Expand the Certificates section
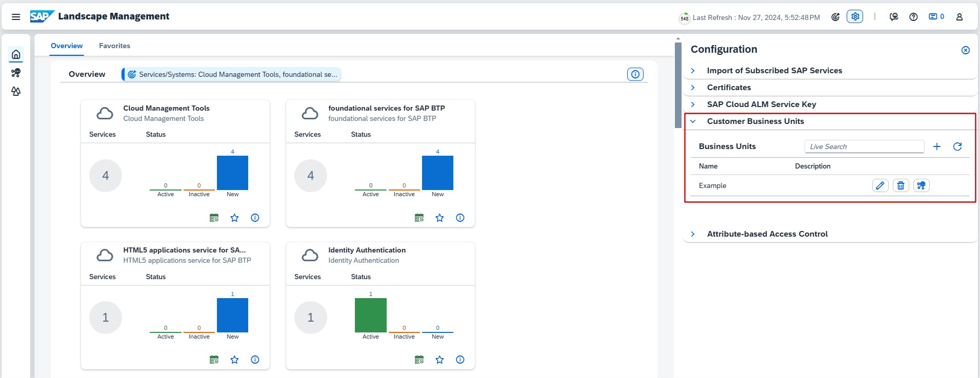The height and width of the screenshot is (378, 980). tap(693, 88)
